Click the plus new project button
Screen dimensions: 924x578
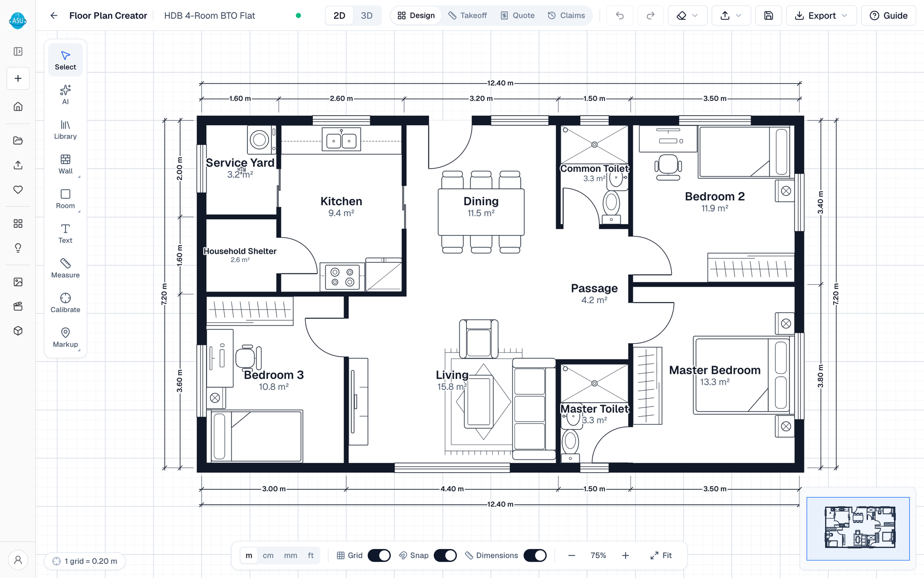click(x=18, y=79)
